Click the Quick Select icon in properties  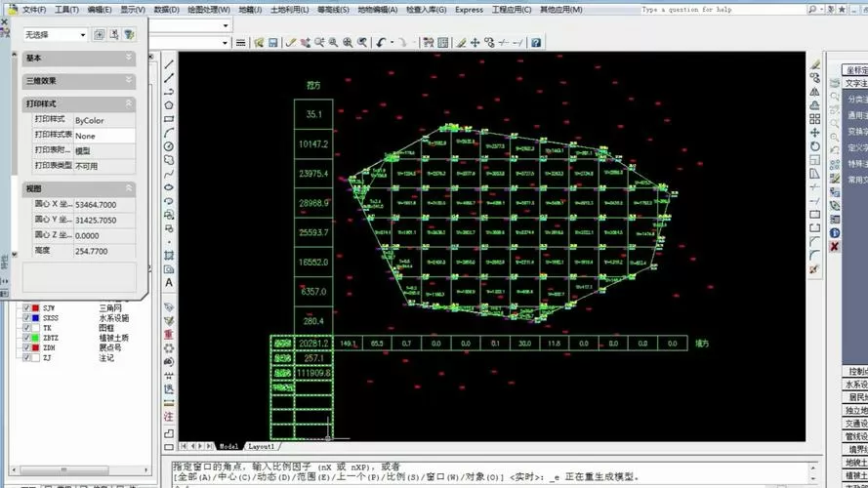click(129, 34)
